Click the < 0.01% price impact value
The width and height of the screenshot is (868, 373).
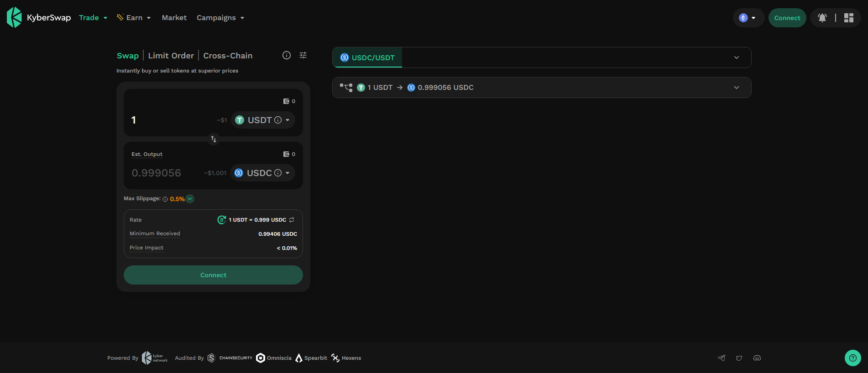click(287, 248)
